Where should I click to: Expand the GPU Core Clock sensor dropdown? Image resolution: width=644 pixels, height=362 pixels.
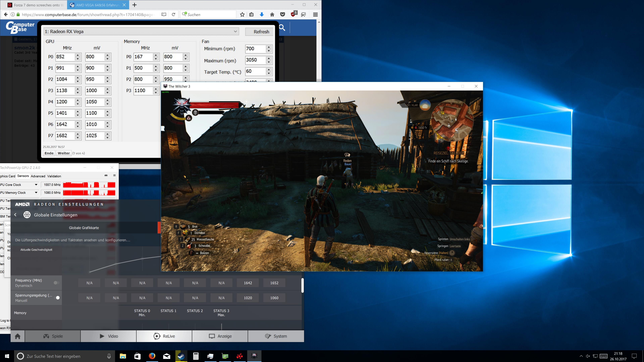tap(36, 185)
